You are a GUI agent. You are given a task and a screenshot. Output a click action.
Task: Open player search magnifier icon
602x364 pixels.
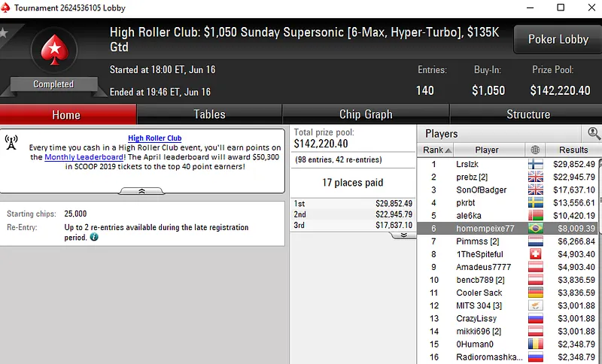pyautogui.click(x=594, y=133)
